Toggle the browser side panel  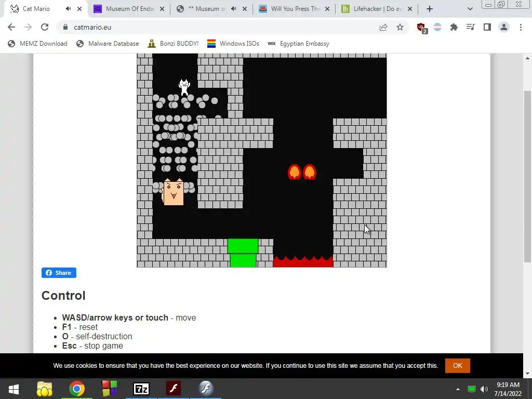pyautogui.click(x=487, y=27)
